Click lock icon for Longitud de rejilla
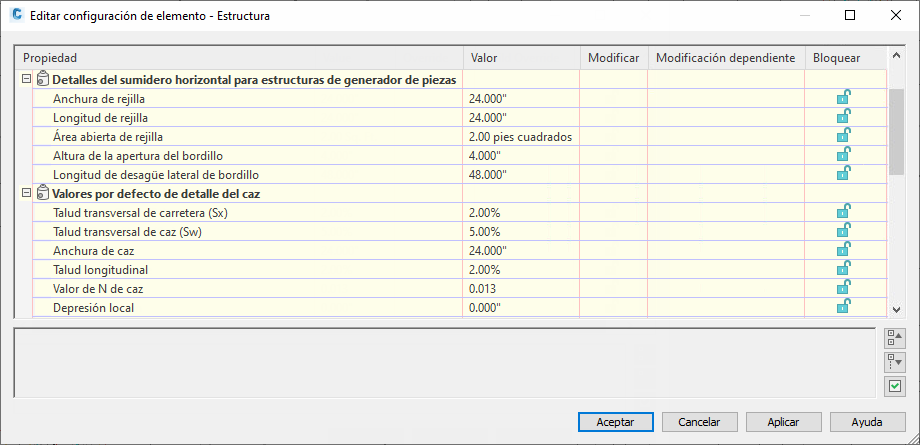The height and width of the screenshot is (445, 920). 844,117
